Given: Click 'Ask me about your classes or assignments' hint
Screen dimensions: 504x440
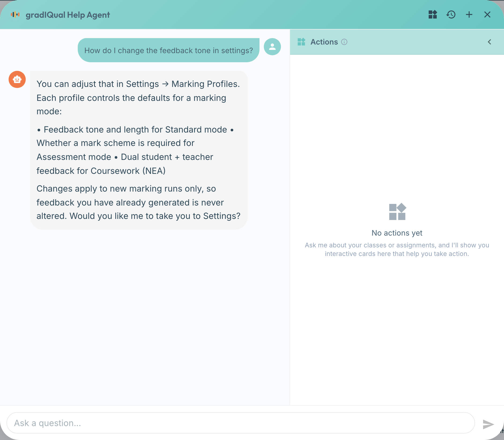Looking at the screenshot, I should click(370, 245).
